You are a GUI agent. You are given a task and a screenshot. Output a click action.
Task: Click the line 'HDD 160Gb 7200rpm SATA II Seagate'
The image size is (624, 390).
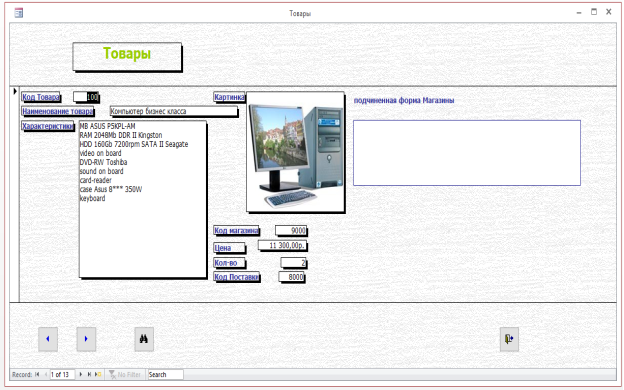[134, 144]
